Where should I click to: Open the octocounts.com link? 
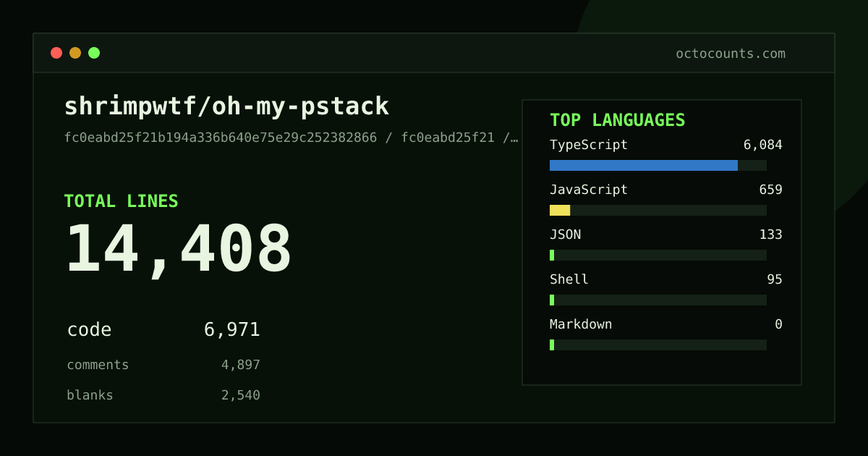coord(731,54)
